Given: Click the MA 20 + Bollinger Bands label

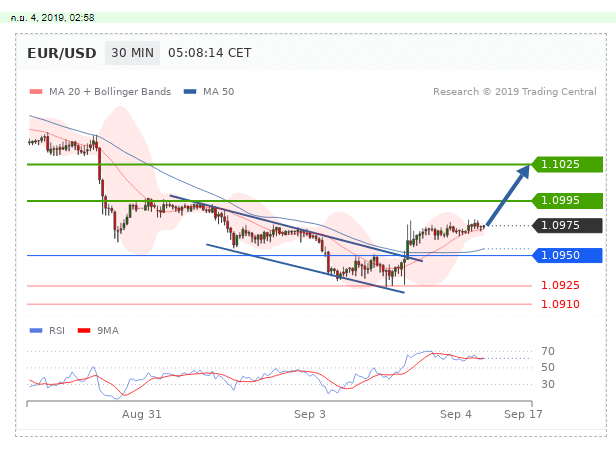Looking at the screenshot, I should [110, 92].
